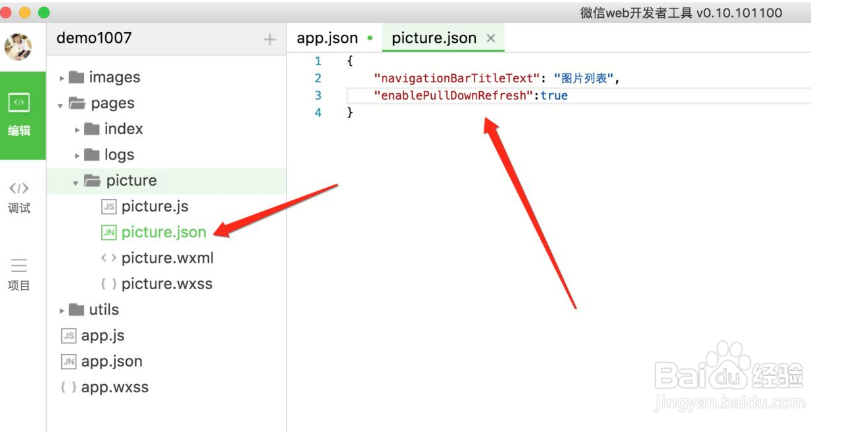The image size is (854, 432).
Task: Open picture.wxss in the file tree
Action: pos(167,284)
